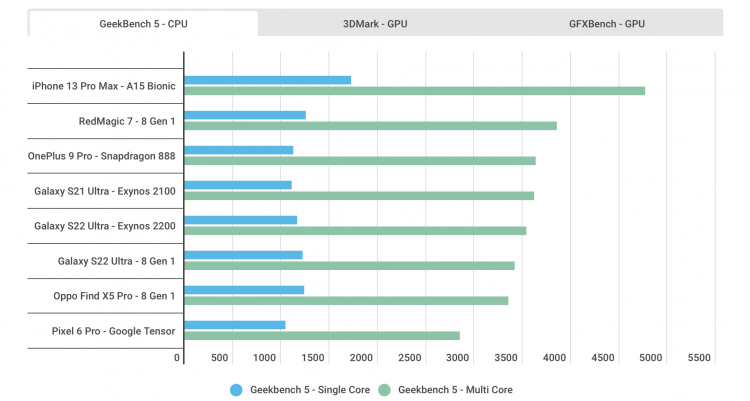Click the Galaxy S22 Ultra 8 Gen 1 blue bar

(x=243, y=255)
